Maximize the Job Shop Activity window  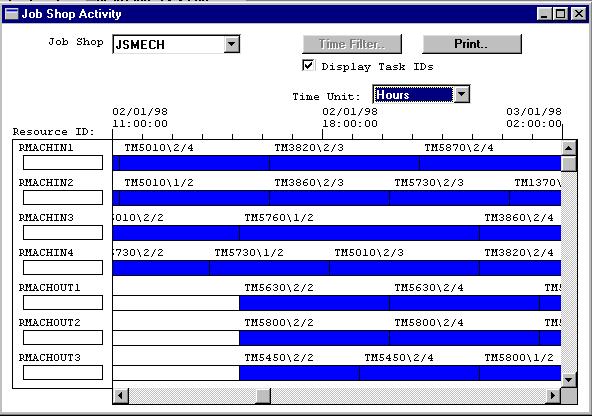coord(560,14)
